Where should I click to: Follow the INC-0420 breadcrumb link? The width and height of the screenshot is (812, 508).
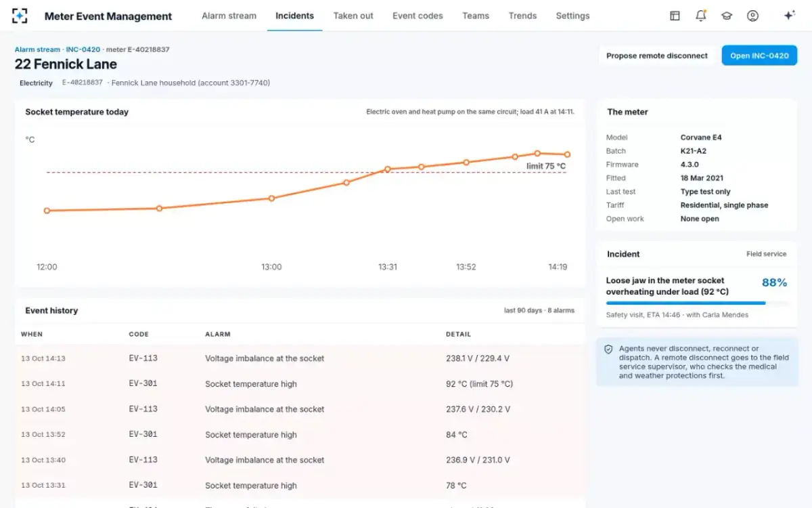(83, 49)
